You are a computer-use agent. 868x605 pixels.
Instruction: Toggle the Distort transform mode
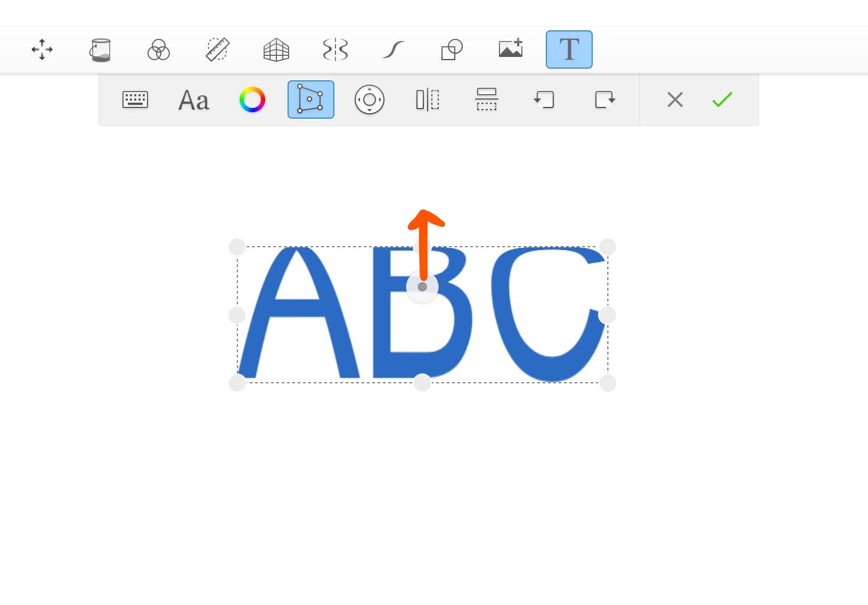coord(311,100)
